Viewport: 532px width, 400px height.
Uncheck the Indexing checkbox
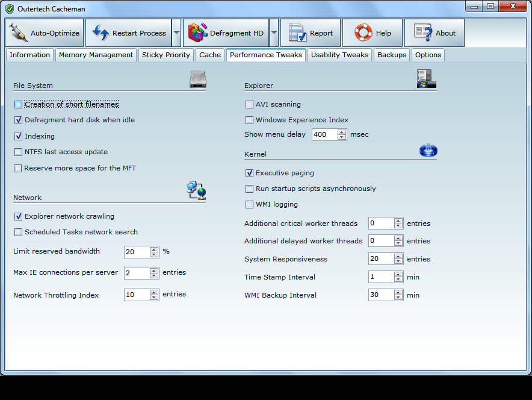tap(18, 136)
